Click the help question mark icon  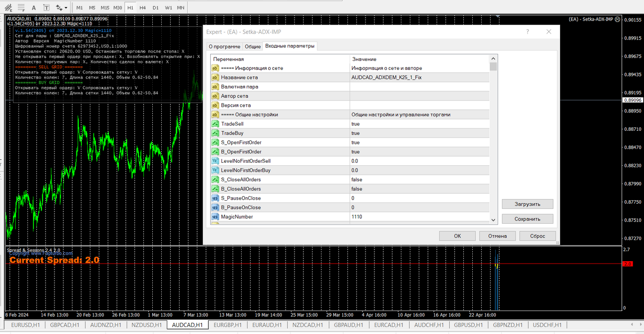click(528, 31)
